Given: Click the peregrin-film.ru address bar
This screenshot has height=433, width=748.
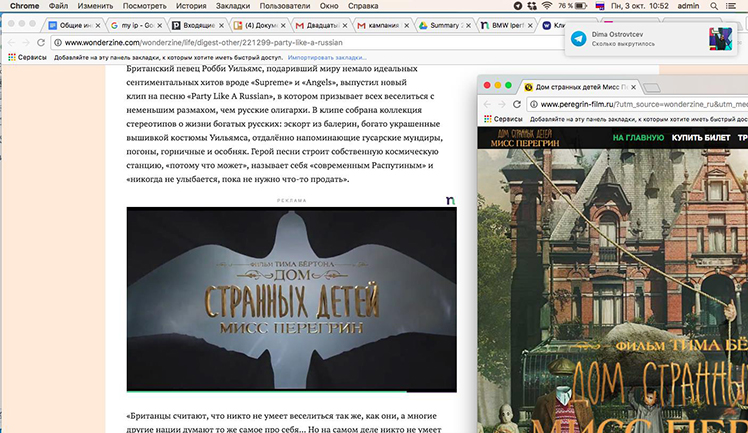Looking at the screenshot, I should (x=637, y=104).
